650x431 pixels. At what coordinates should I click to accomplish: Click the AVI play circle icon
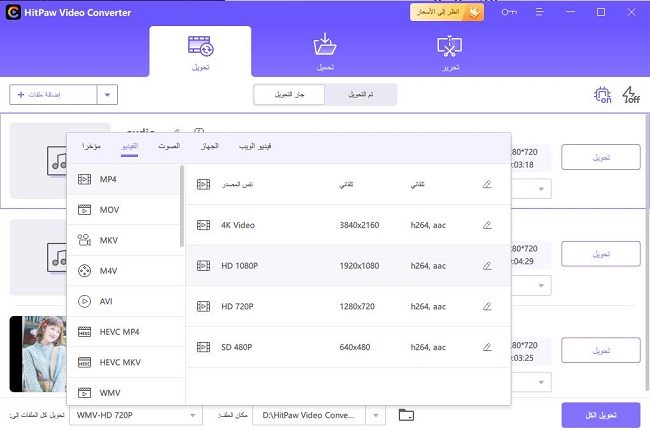click(x=85, y=301)
